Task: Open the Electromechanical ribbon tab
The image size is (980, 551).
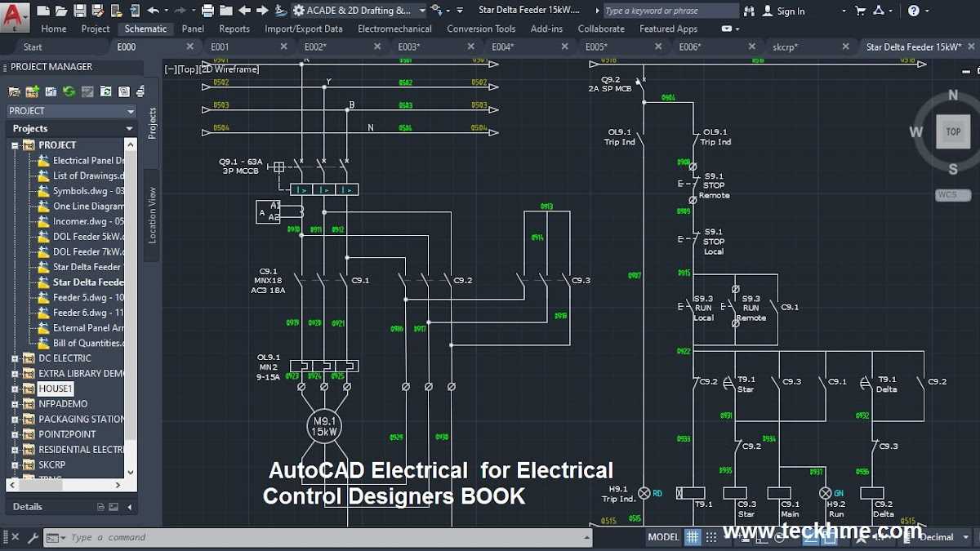Action: tap(395, 29)
